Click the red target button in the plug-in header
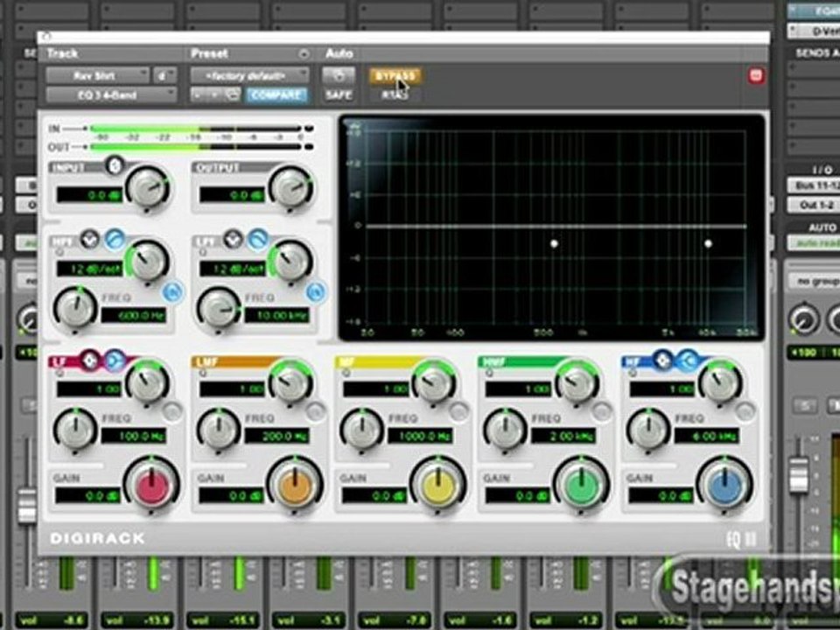The height and width of the screenshot is (630, 840). 756,75
